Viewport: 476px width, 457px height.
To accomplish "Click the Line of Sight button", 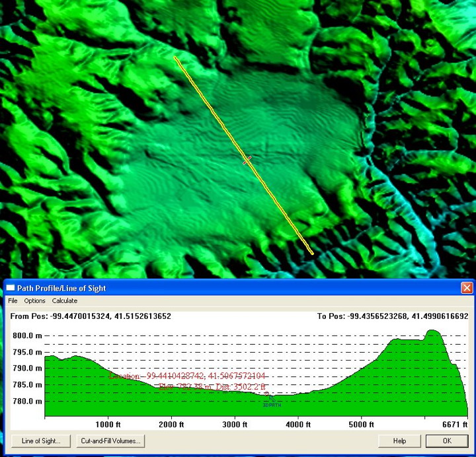I will [41, 440].
